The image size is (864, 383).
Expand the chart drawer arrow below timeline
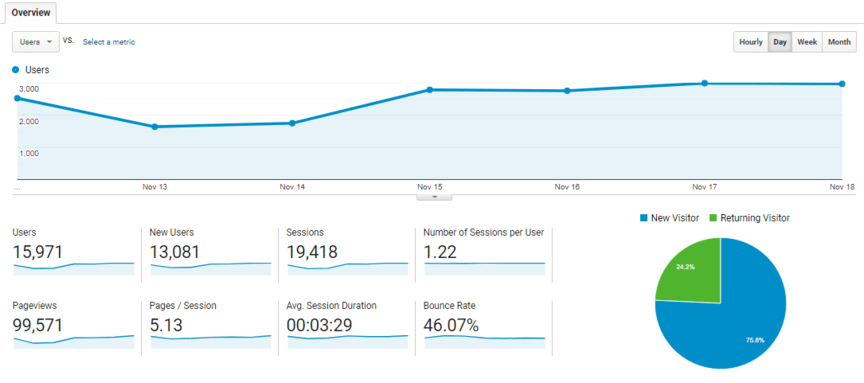tap(434, 196)
